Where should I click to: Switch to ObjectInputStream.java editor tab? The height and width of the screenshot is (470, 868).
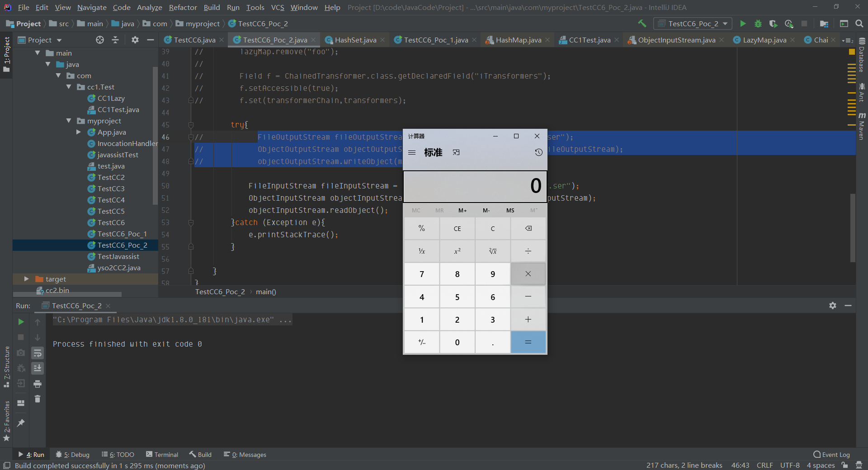click(676, 40)
